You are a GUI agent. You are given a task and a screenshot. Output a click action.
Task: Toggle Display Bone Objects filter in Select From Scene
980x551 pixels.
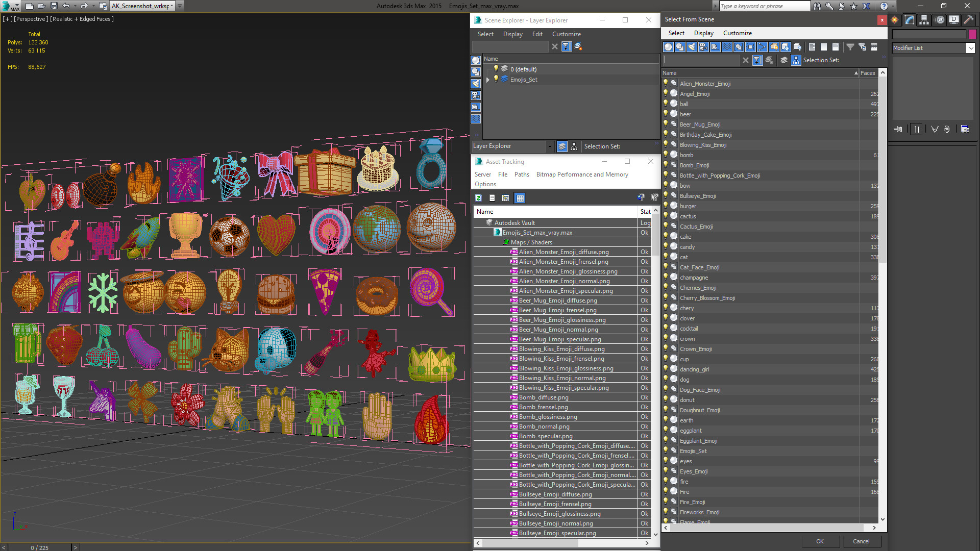pyautogui.click(x=762, y=47)
